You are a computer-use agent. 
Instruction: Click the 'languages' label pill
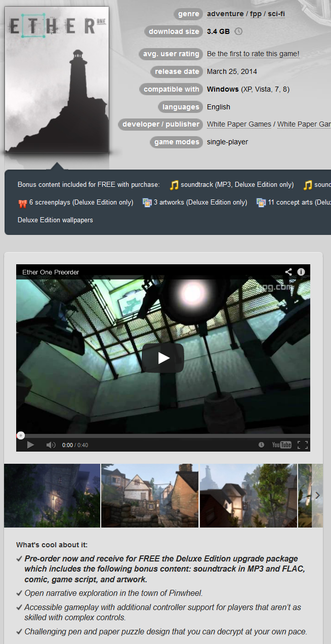181,107
